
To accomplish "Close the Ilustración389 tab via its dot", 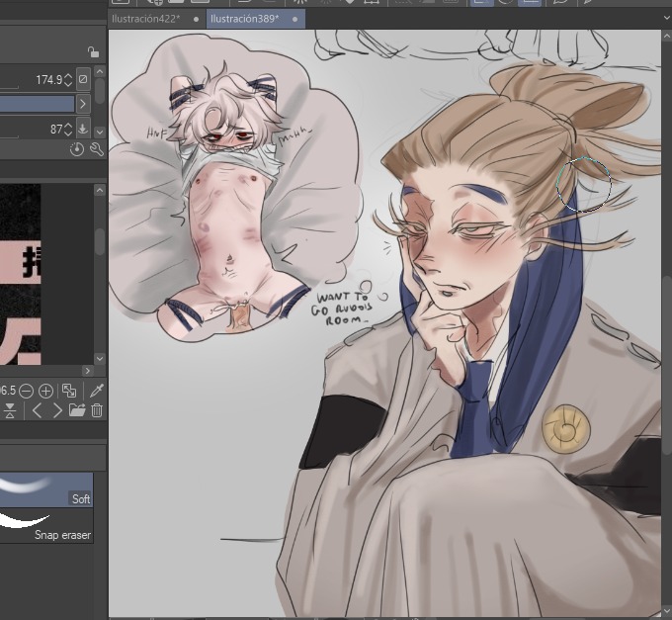I will [x=294, y=20].
